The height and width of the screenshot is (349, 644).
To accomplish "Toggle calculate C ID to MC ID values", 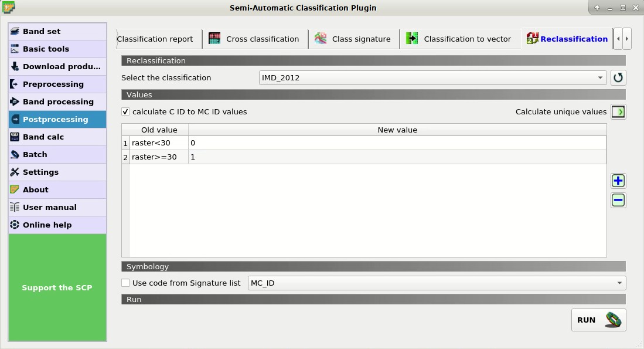I will click(125, 112).
